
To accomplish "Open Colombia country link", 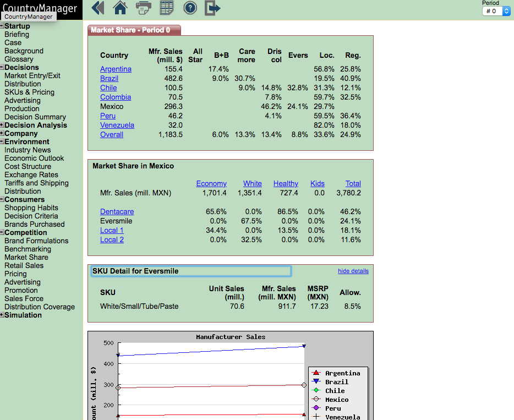I will 116,97.
